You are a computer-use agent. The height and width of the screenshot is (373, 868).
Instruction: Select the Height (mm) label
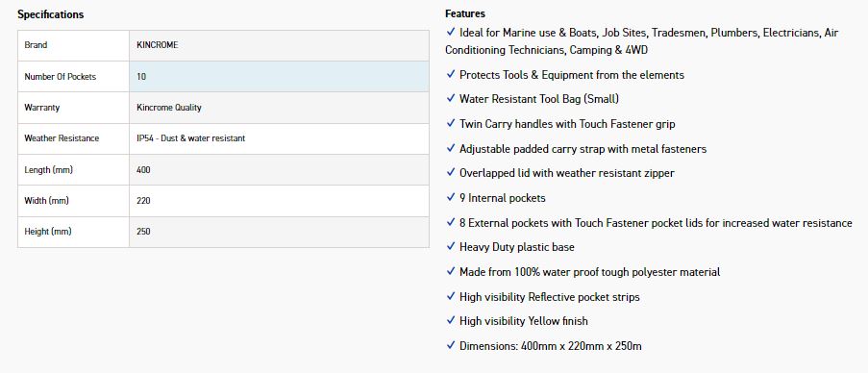[48, 232]
